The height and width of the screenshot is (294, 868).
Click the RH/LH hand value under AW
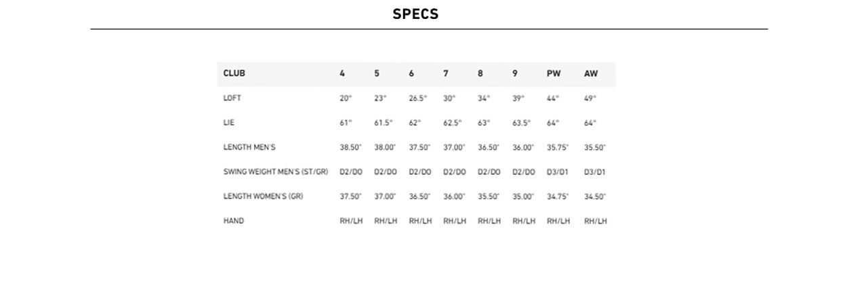(596, 221)
